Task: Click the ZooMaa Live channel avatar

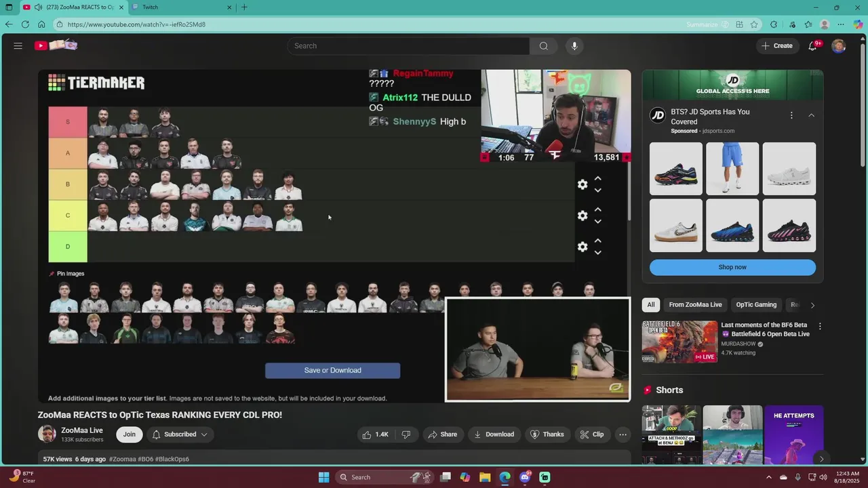Action: pyautogui.click(x=47, y=434)
